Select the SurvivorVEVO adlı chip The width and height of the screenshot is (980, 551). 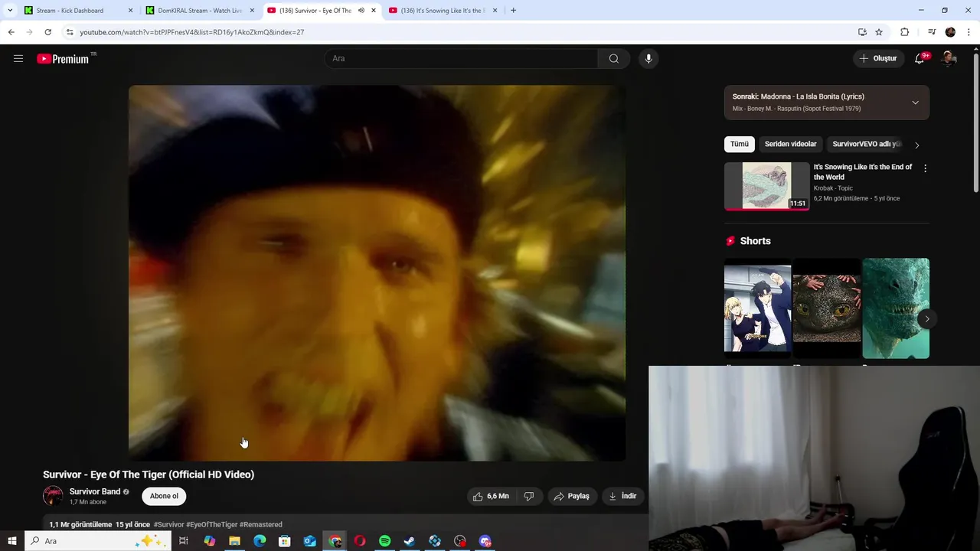867,144
